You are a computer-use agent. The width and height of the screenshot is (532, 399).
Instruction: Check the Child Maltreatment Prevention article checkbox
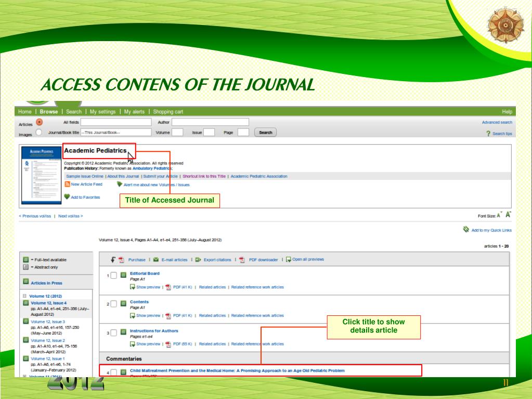click(114, 372)
